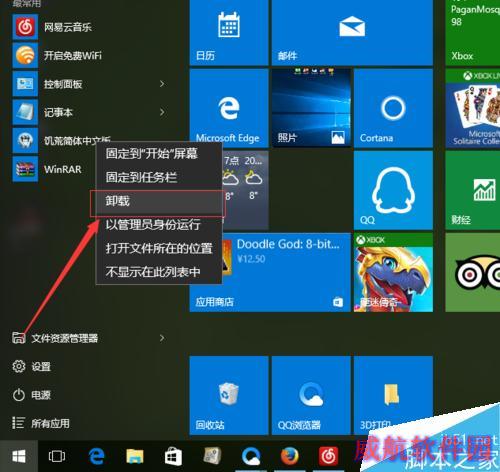500x472 pixels.
Task: Open NetEase Music on taskbar
Action: (328, 456)
